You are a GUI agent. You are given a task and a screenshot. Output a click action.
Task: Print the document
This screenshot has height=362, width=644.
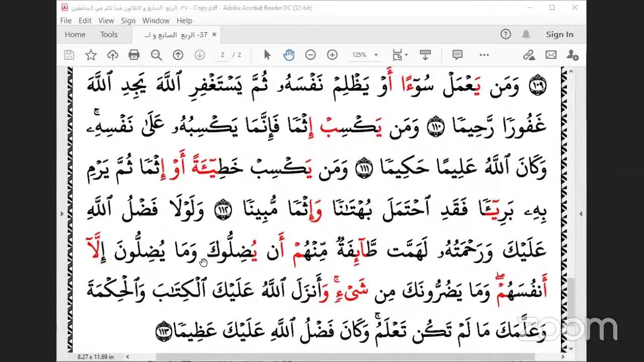(x=134, y=55)
